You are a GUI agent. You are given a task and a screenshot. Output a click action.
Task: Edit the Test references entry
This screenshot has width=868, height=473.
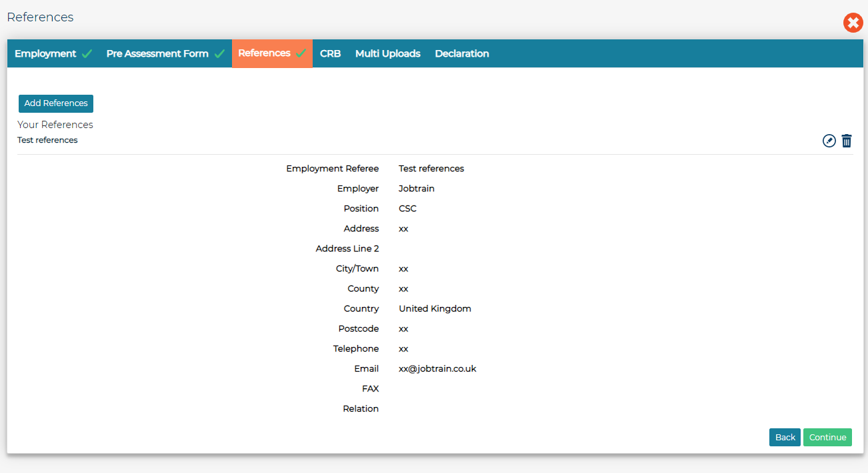[x=829, y=141]
